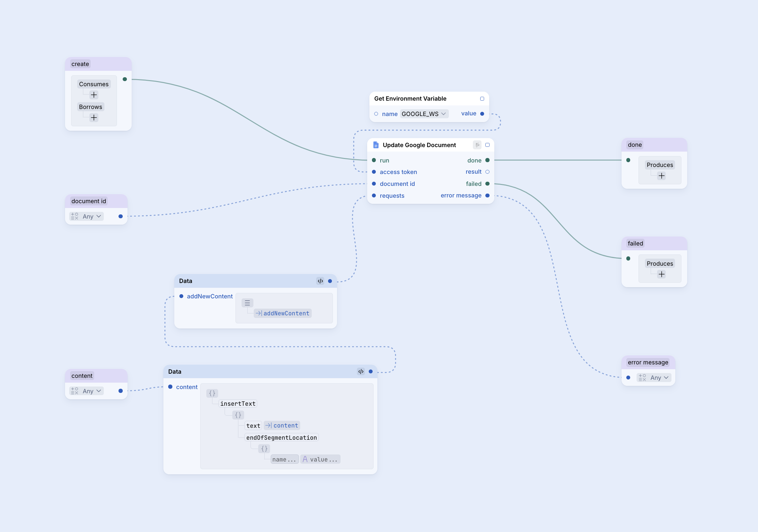Screen dimensions: 758x532
Task: Click the addNewContent reference chip
Action: (283, 313)
